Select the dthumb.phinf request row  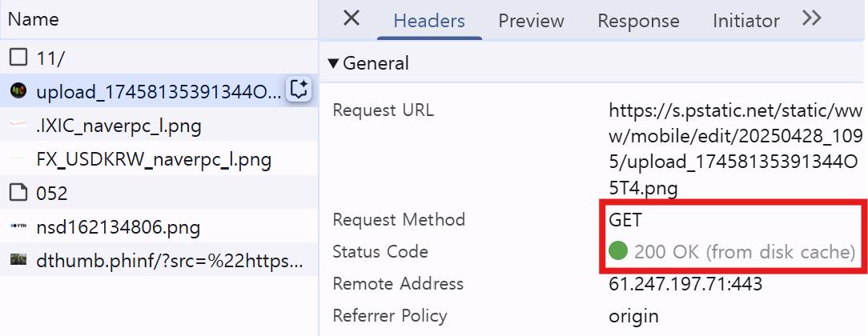[x=159, y=260]
